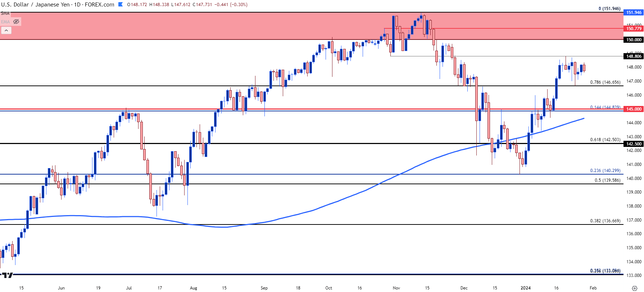This screenshot has width=644, height=292.
Task: Click the Jul label on time axis
Action: 129,288
